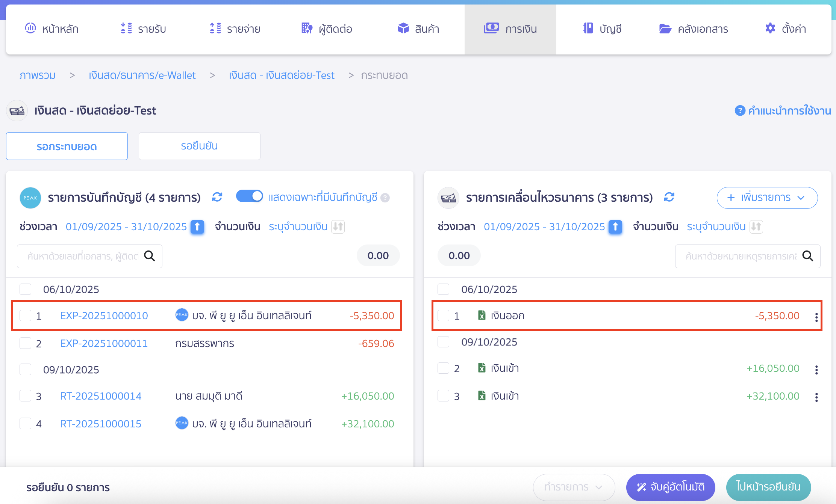Screen dimensions: 836x504
Task: Open the บัญชี menu
Action: coord(602,29)
